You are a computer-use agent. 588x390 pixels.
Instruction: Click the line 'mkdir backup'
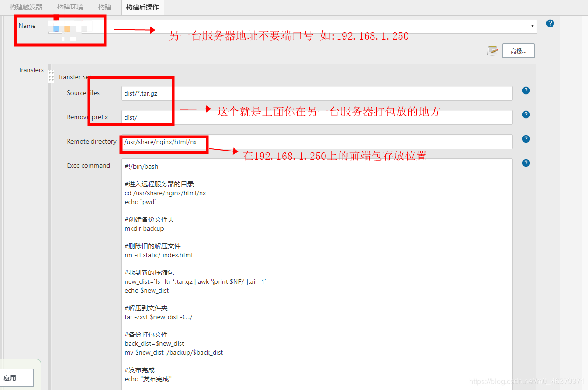144,228
